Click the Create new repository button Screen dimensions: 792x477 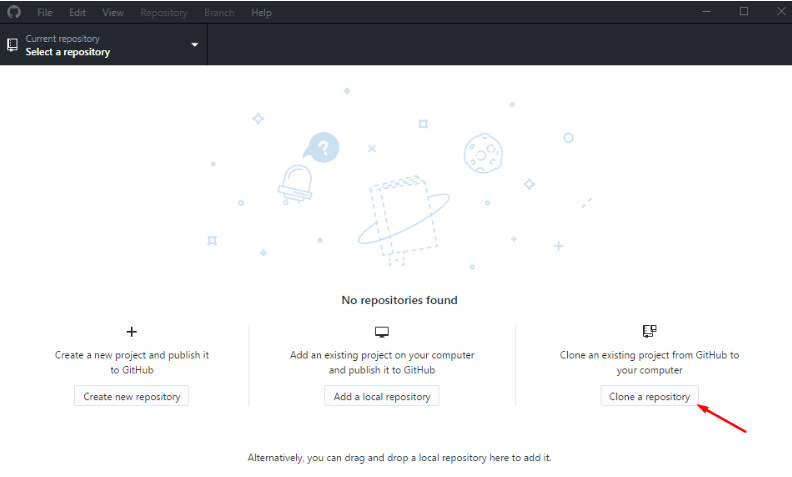coord(131,396)
